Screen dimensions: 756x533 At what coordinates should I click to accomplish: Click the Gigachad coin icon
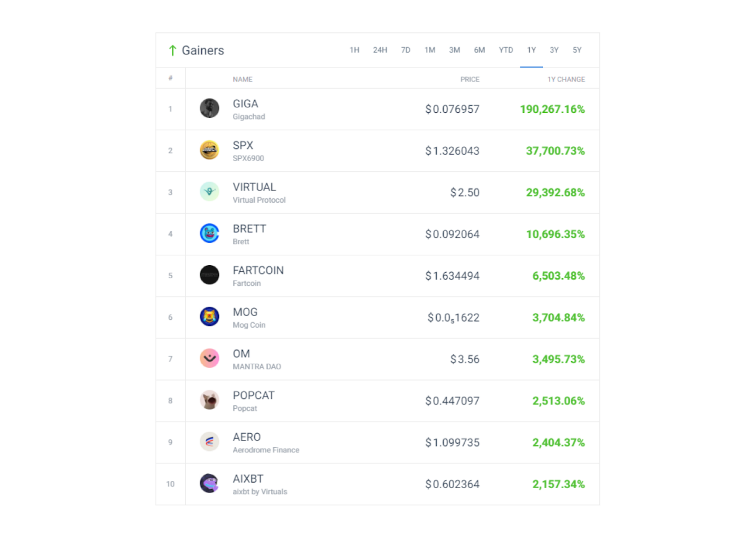pyautogui.click(x=209, y=108)
